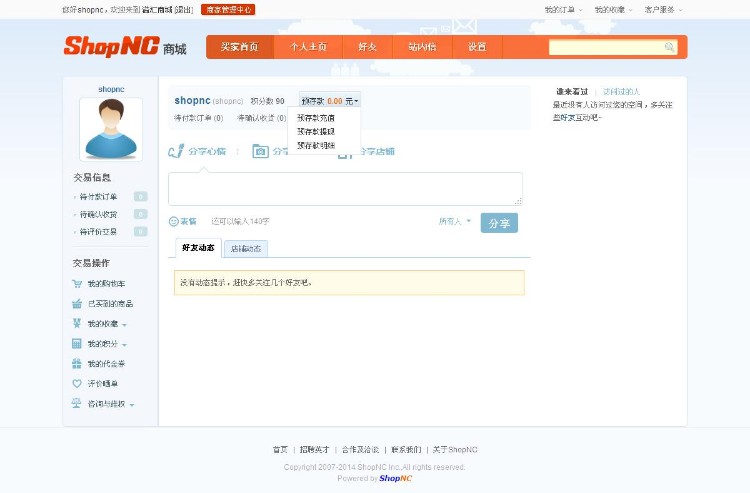Switch to the 店铺动态 tab
Viewport: 750px width, 493px height.
[x=246, y=249]
